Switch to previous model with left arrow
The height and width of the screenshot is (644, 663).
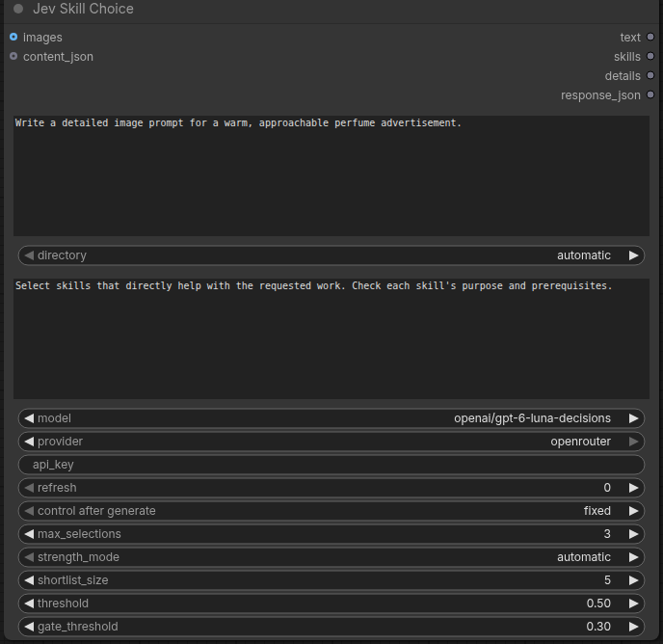(x=29, y=418)
